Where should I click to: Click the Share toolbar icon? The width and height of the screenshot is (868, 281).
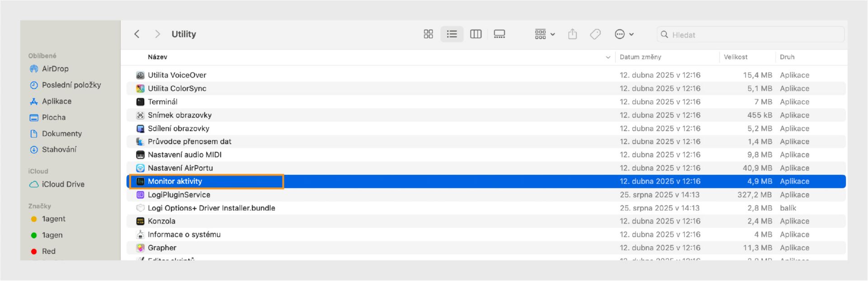coord(572,34)
